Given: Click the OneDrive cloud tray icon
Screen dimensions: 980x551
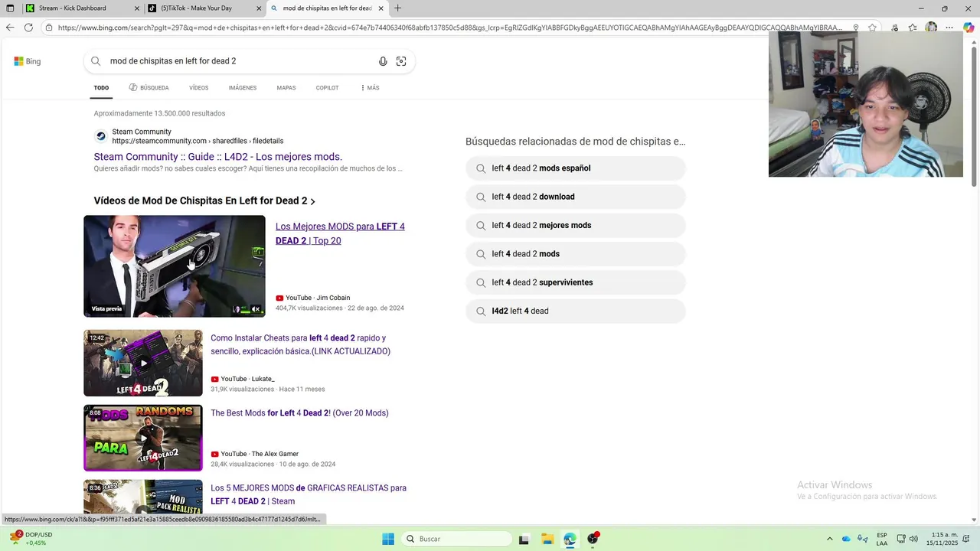Looking at the screenshot, I should point(846,539).
